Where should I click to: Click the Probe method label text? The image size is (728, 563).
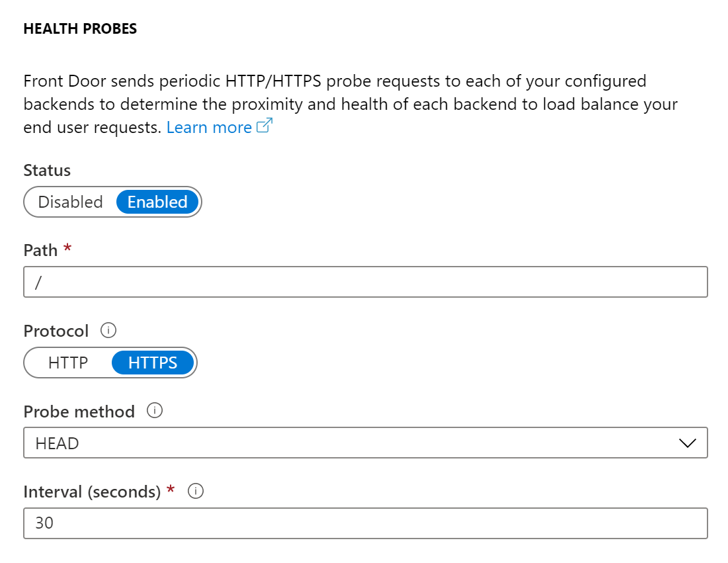tap(79, 411)
